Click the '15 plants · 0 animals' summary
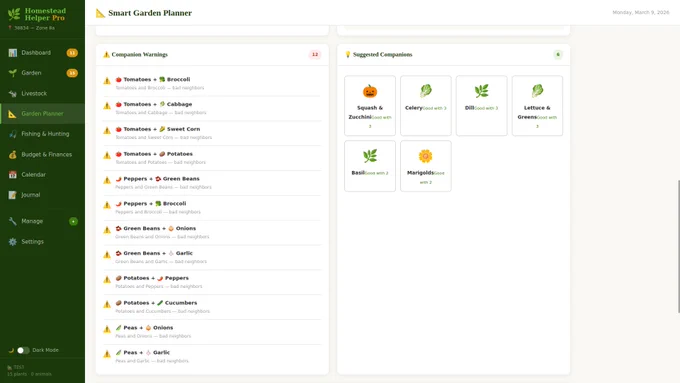This screenshot has height=383, width=680. (29, 374)
